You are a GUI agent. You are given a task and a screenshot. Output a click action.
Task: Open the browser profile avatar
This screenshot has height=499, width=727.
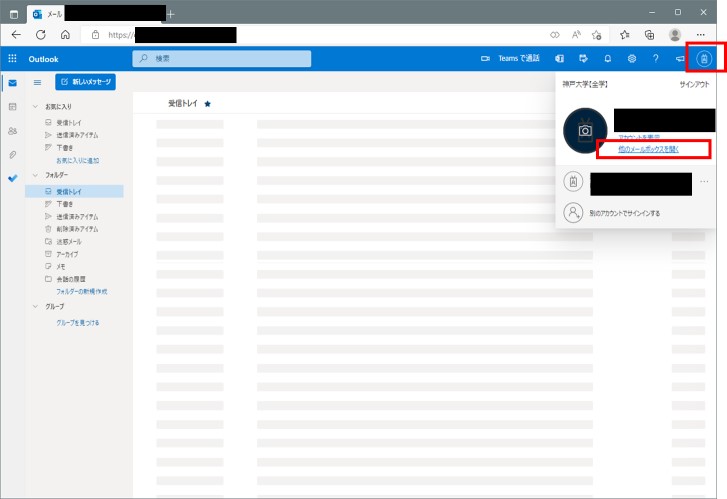[x=675, y=35]
